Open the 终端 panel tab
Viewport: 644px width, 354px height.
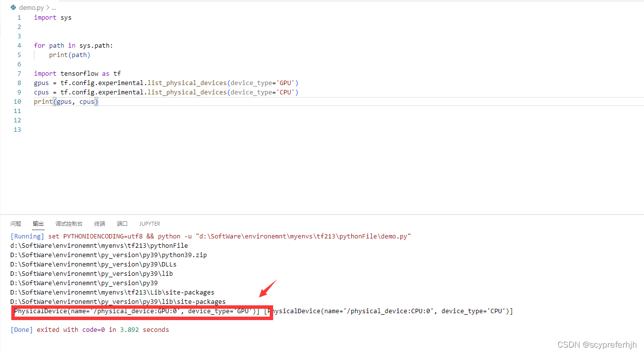click(100, 224)
